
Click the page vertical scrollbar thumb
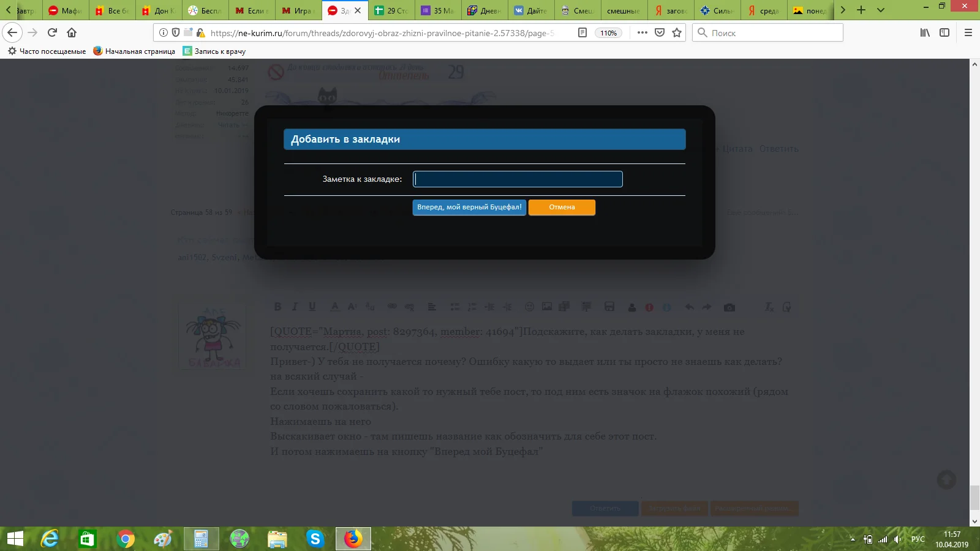coord(974,497)
